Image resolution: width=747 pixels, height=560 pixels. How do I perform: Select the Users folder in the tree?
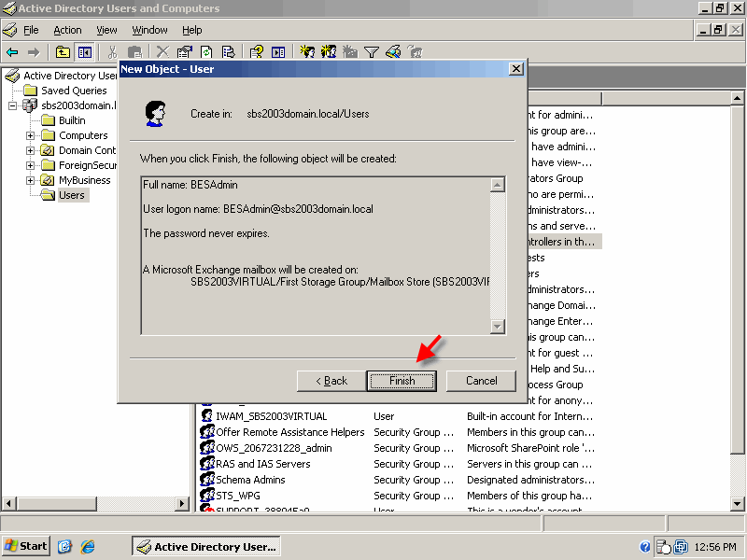tap(72, 195)
